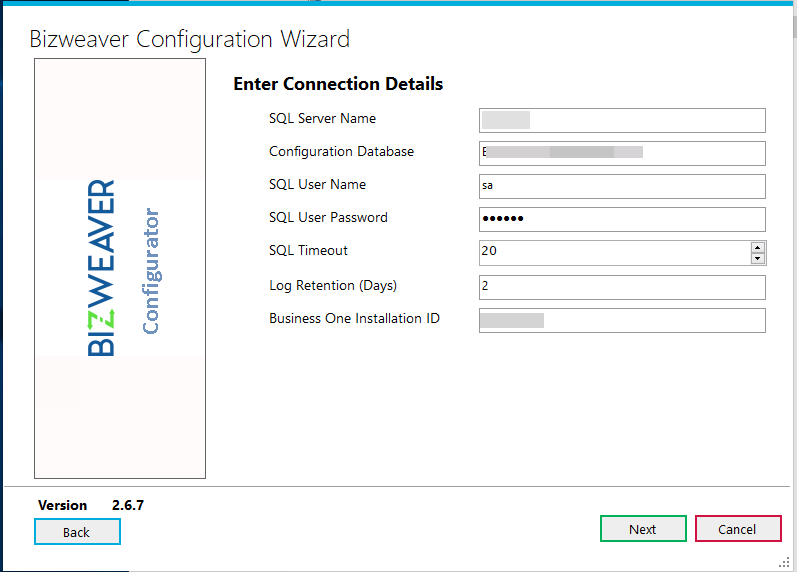Increase SQL Timeout with the up arrow

757,248
